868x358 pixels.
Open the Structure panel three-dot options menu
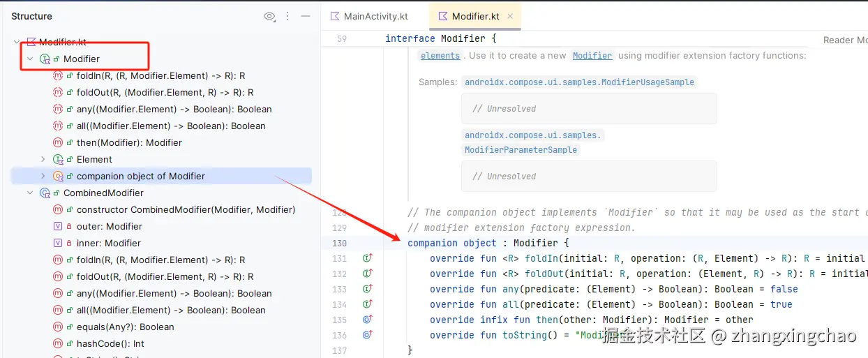coord(287,16)
